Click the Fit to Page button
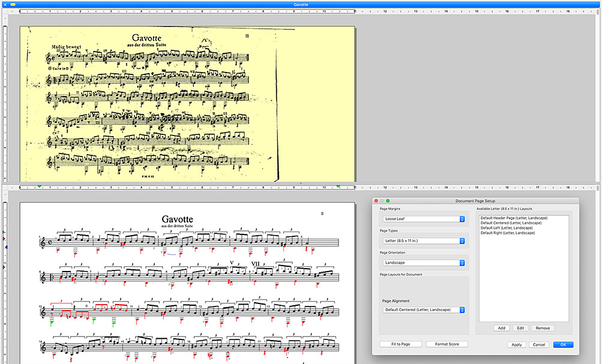 (x=400, y=344)
